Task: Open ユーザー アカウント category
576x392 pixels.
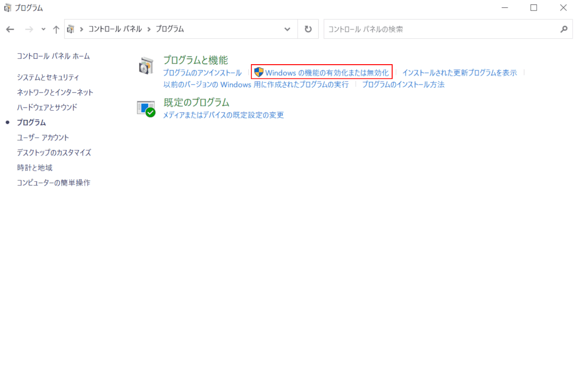Action: pyautogui.click(x=43, y=138)
